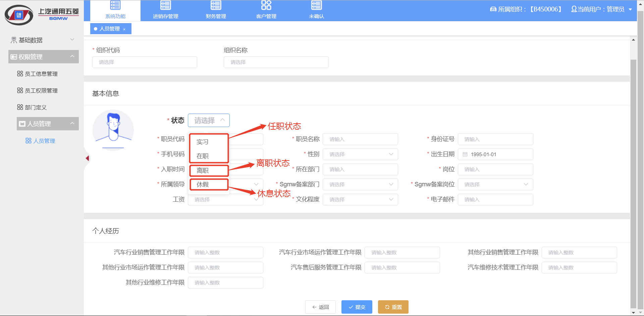Select 休假 in the status dropdown list

(x=209, y=185)
